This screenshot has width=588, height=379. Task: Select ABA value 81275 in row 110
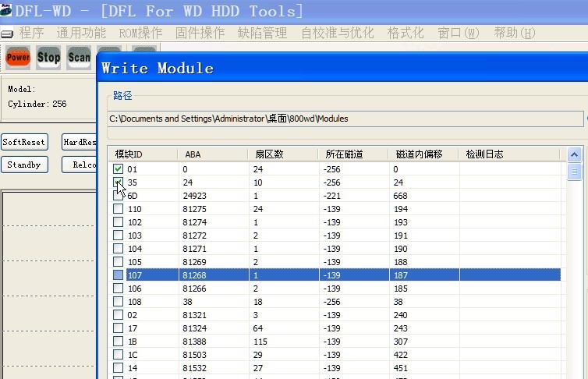click(x=195, y=209)
